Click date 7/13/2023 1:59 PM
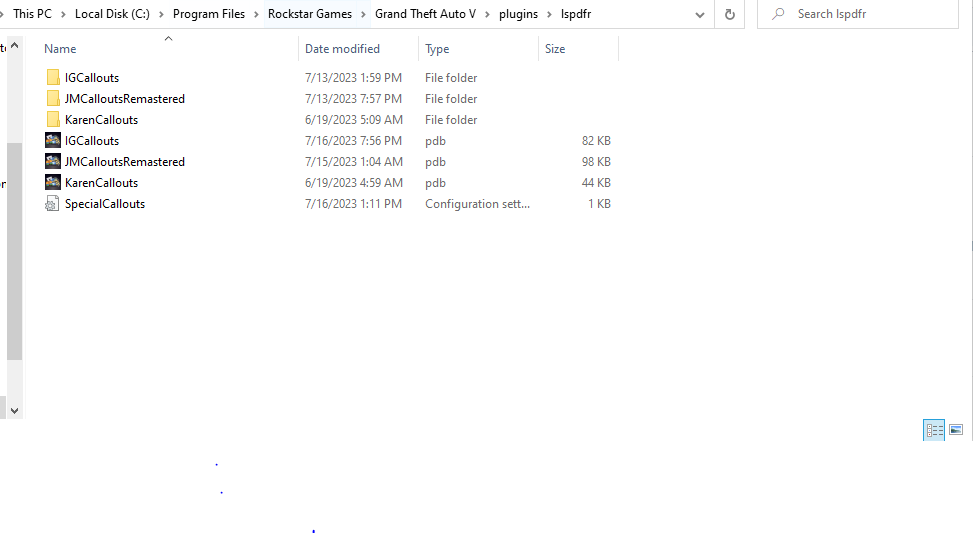The height and width of the screenshot is (533, 973). click(x=353, y=78)
